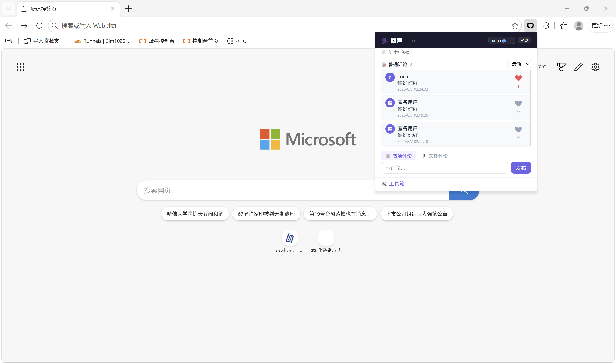
Task: Open new tab page settings gear
Action: click(595, 67)
